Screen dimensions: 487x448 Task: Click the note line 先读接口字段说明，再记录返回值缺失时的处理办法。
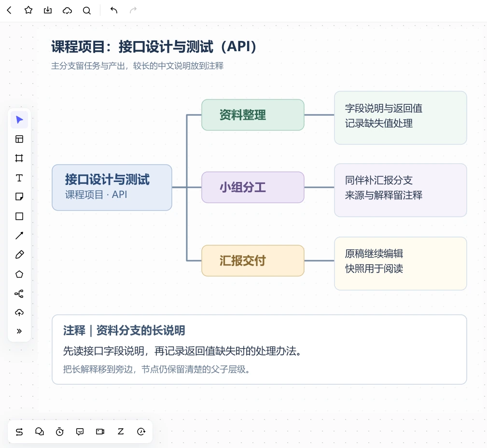[182, 351]
